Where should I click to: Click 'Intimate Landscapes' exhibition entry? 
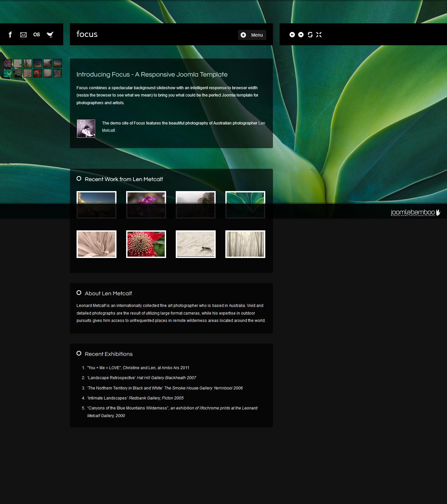pos(135,398)
